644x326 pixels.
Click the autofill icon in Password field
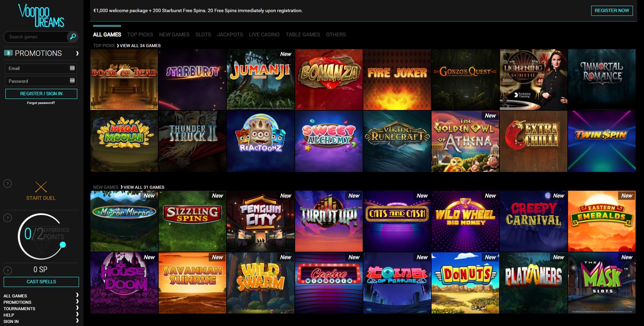pyautogui.click(x=72, y=80)
